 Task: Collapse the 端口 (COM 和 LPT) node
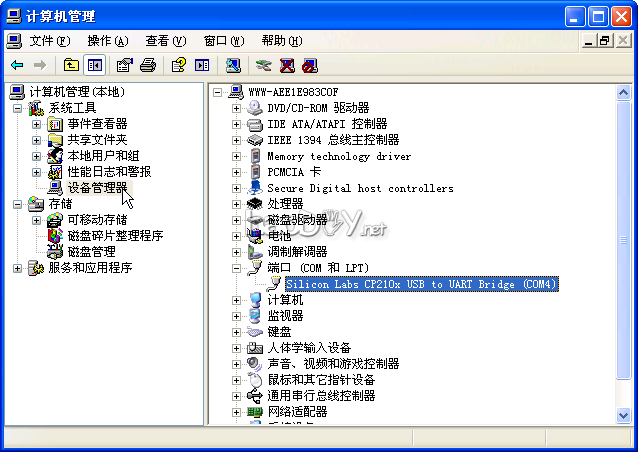point(237,268)
